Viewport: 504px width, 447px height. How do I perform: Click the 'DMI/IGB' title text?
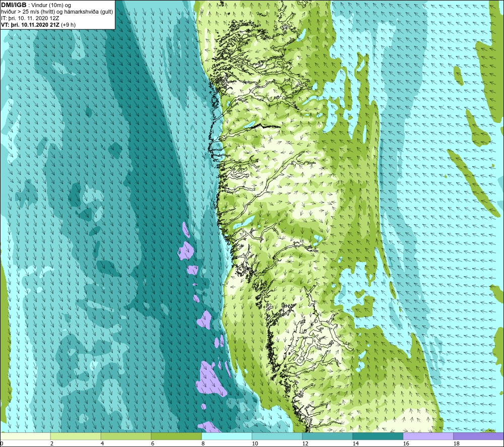click(14, 5)
